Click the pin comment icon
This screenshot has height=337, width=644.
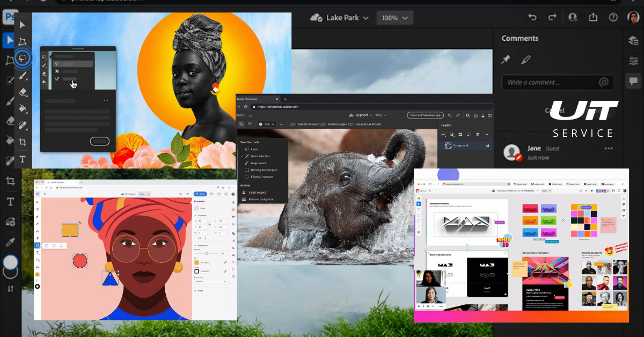506,60
